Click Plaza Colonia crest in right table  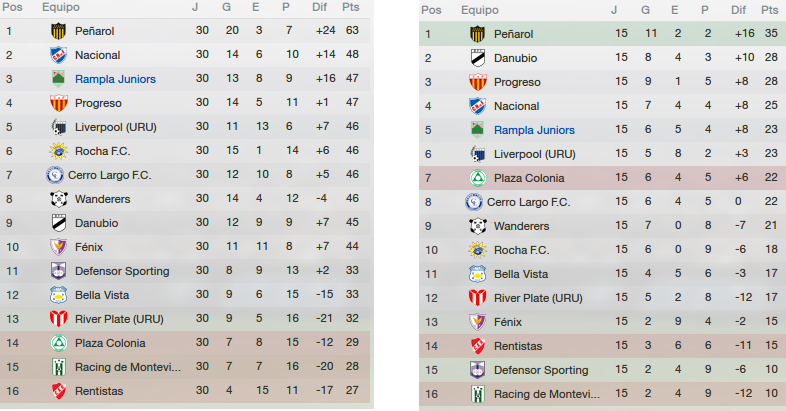(478, 178)
